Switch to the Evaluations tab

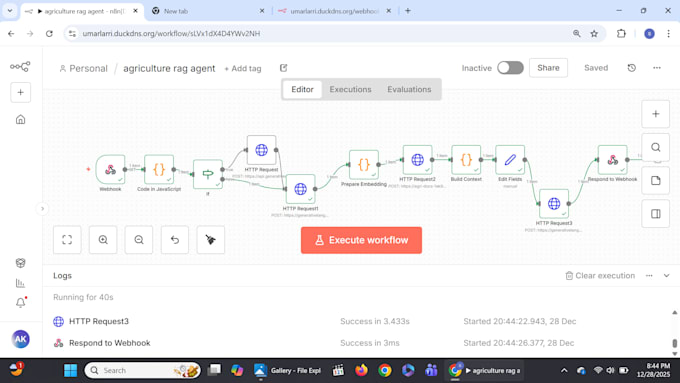[409, 89]
